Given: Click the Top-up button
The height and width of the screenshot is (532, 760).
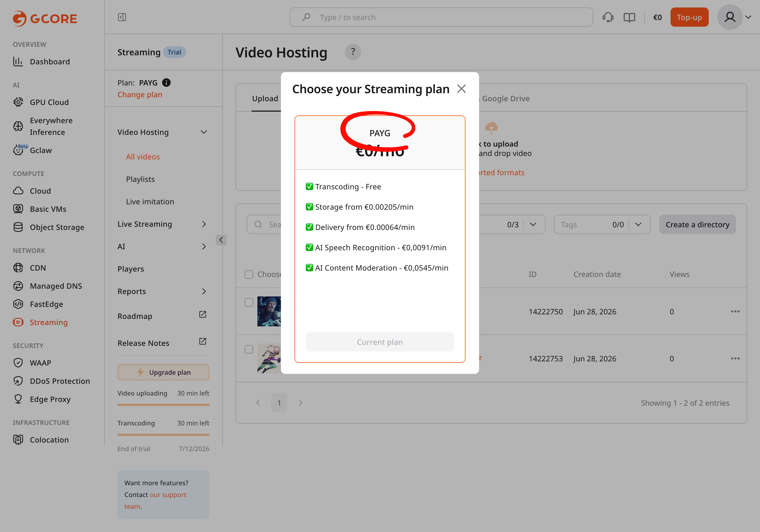Looking at the screenshot, I should click(x=689, y=17).
